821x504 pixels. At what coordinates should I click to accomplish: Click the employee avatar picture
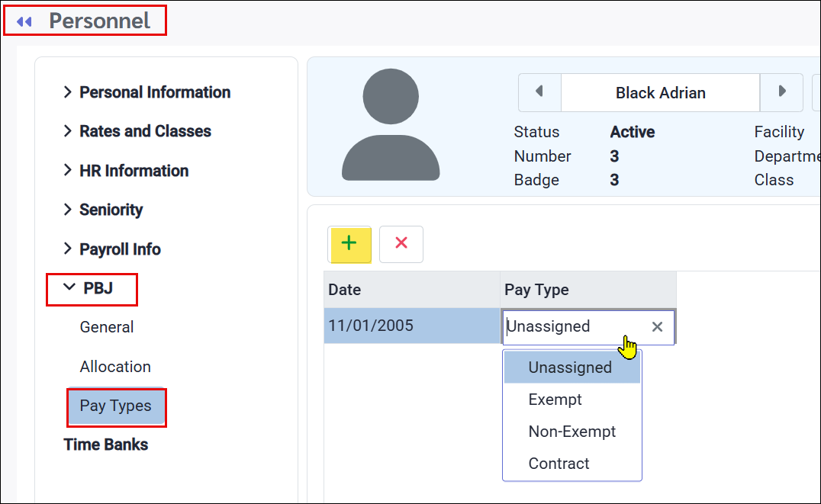(x=391, y=124)
